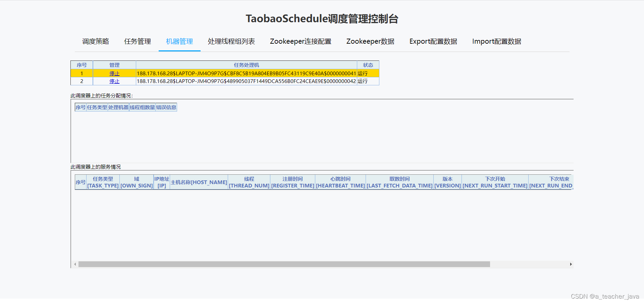Click the 注册时间 [REGISTER_TIME] column header

[x=293, y=182]
